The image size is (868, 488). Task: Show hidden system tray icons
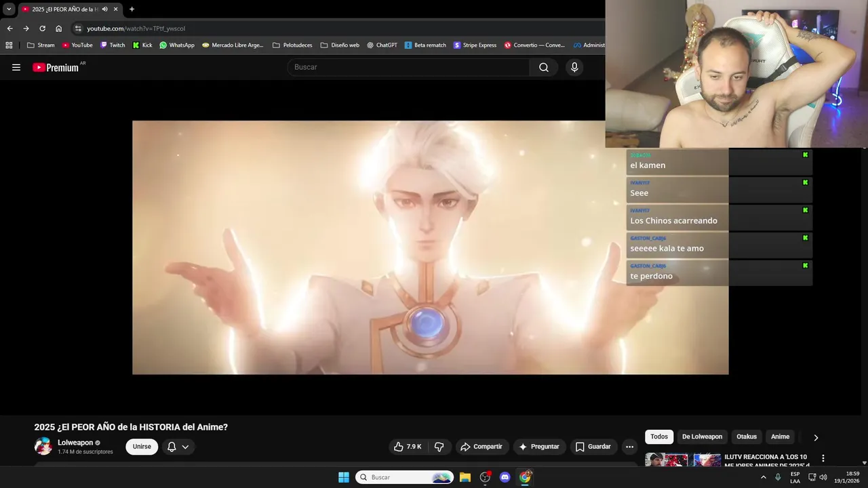764,477
